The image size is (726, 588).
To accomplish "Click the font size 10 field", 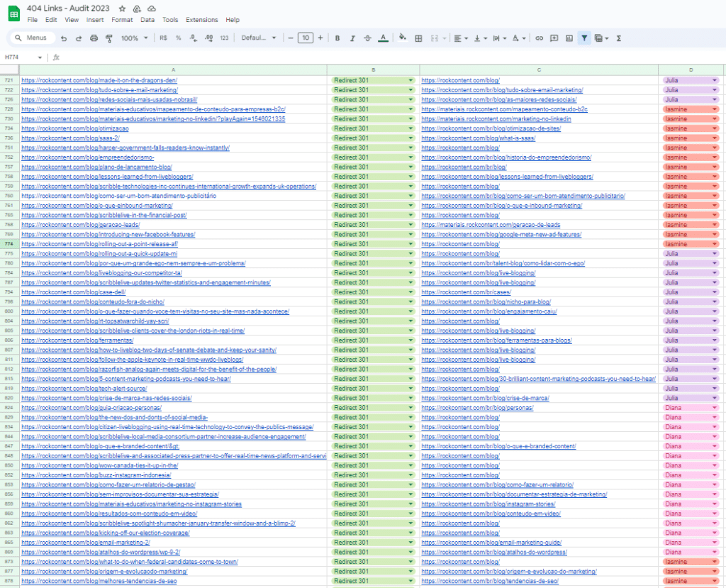I will pos(306,38).
